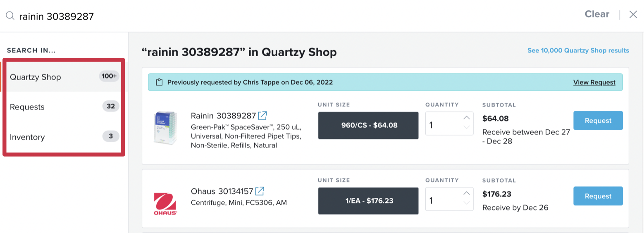Close the search panel with X
This screenshot has width=644, height=233.
click(633, 15)
